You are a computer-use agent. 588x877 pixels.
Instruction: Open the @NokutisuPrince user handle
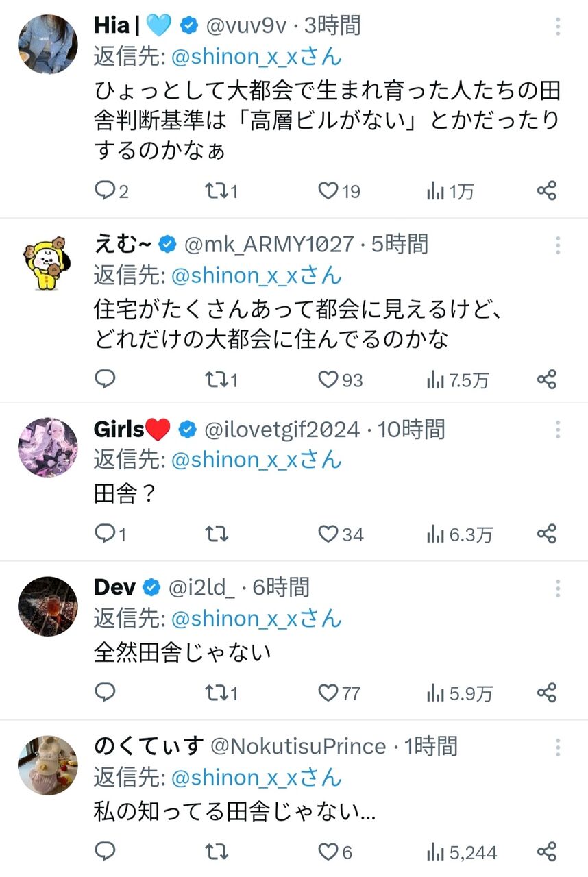(298, 745)
